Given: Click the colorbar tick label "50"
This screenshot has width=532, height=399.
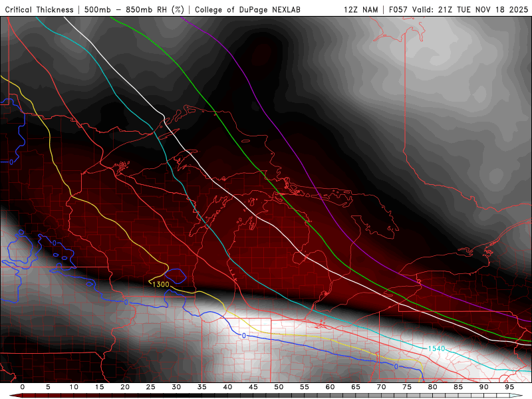Looking at the screenshot, I should point(279,387).
